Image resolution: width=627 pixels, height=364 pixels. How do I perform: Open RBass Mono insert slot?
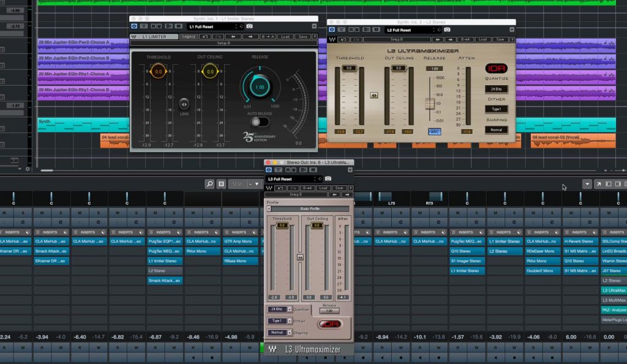[240, 261]
